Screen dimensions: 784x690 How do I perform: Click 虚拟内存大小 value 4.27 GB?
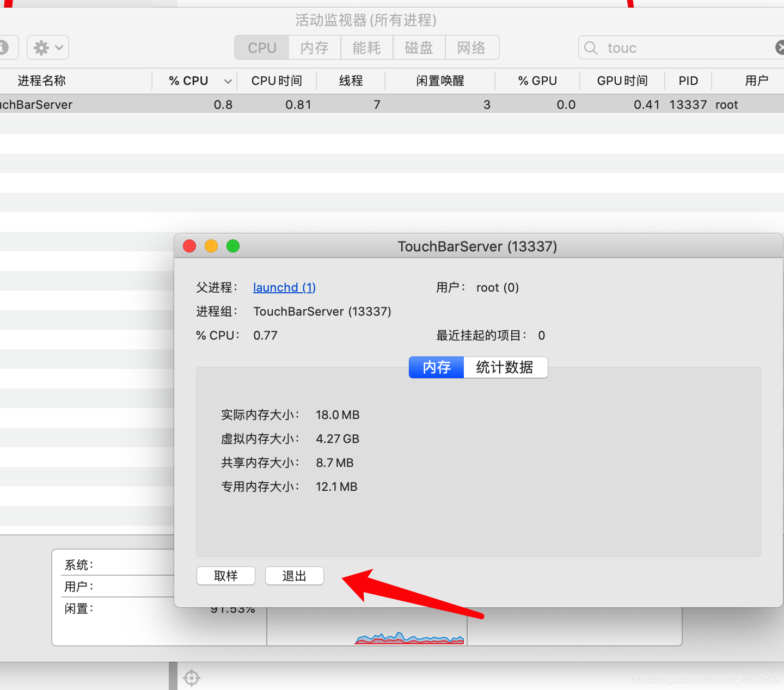338,439
